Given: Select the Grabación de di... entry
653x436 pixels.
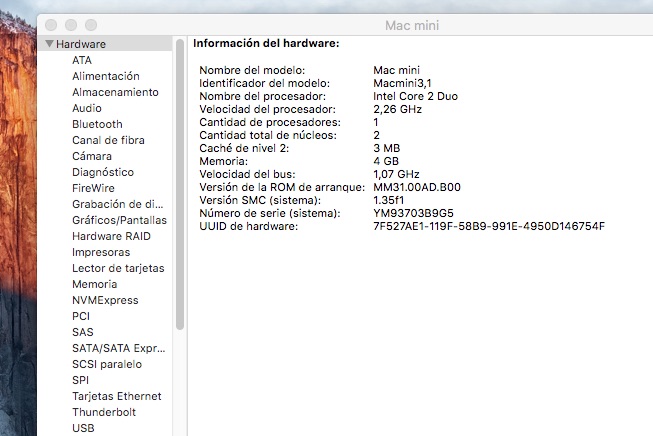Looking at the screenshot, I should (118, 204).
